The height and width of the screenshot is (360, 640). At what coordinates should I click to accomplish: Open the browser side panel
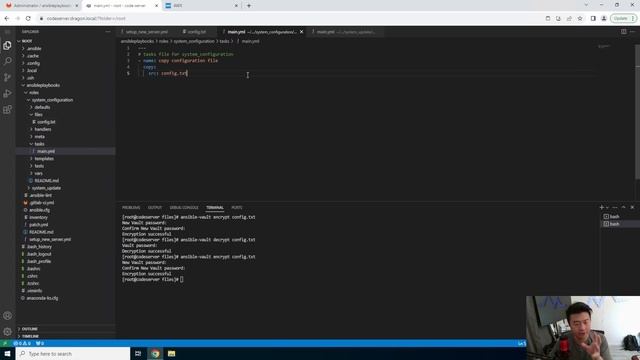593,18
